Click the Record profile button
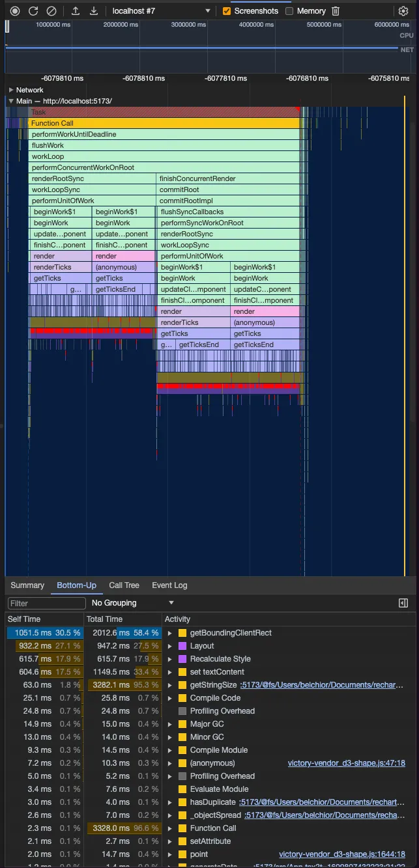Viewport: 419px width, 868px height. click(15, 11)
